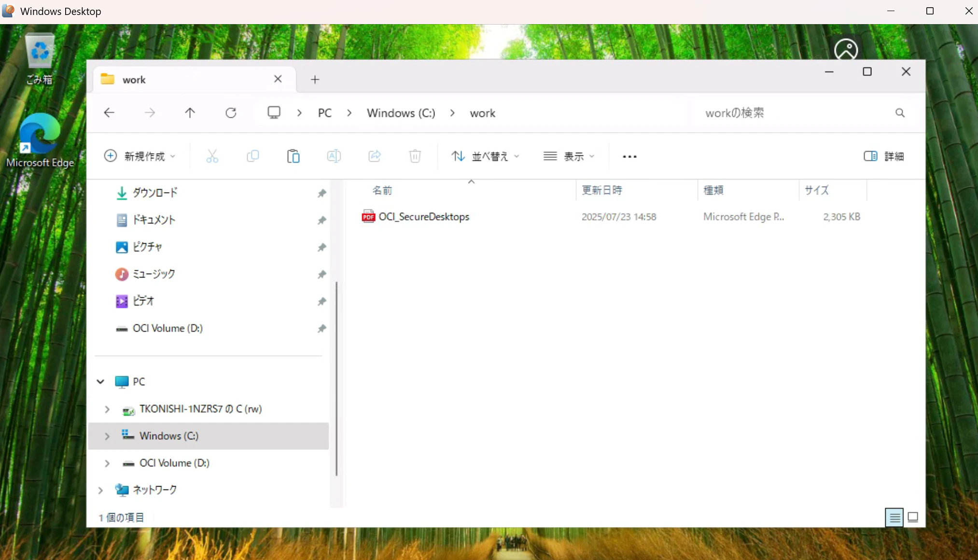Select the work tab
Image resolution: width=978 pixels, height=560 pixels.
pyautogui.click(x=194, y=80)
